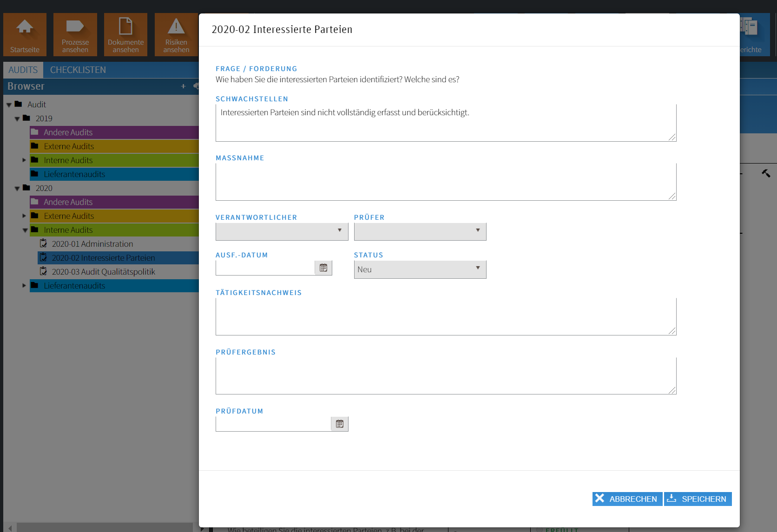777x532 pixels.
Task: Open the Prüfer dropdown
Action: 420,231
